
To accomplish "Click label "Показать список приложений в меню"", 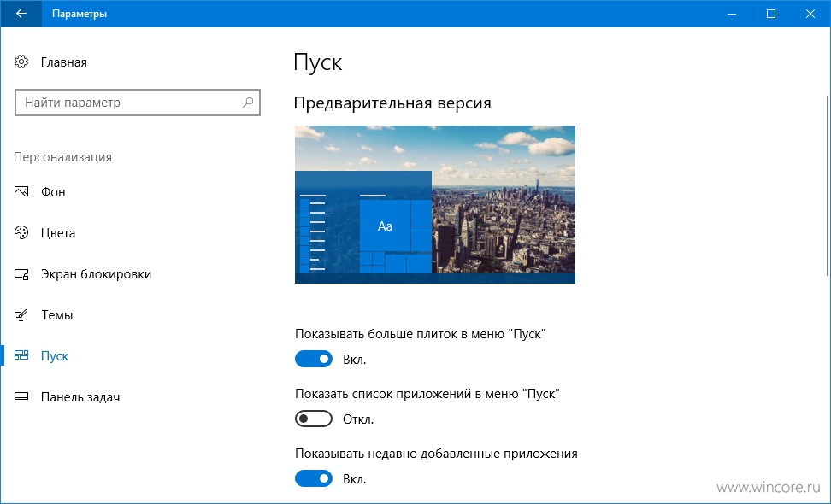I will click(x=427, y=394).
